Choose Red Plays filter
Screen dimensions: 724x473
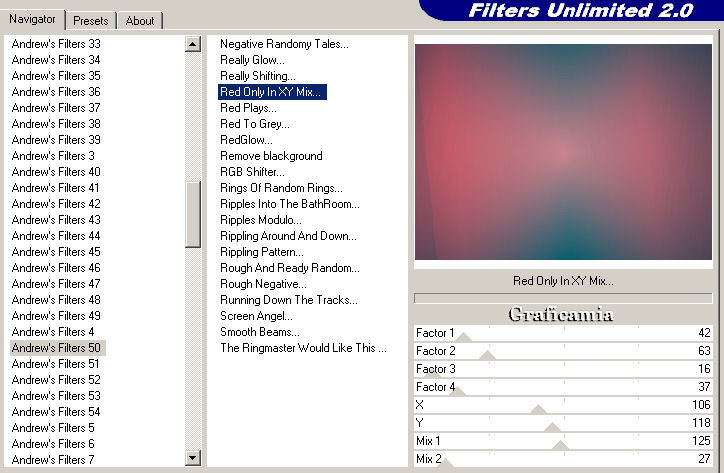[x=248, y=108]
